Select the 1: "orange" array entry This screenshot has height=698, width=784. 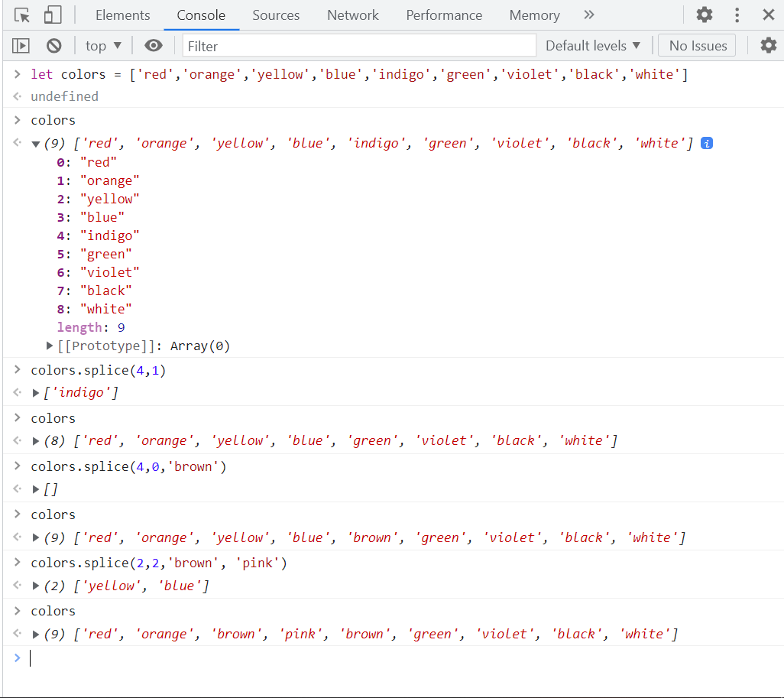coord(98,180)
